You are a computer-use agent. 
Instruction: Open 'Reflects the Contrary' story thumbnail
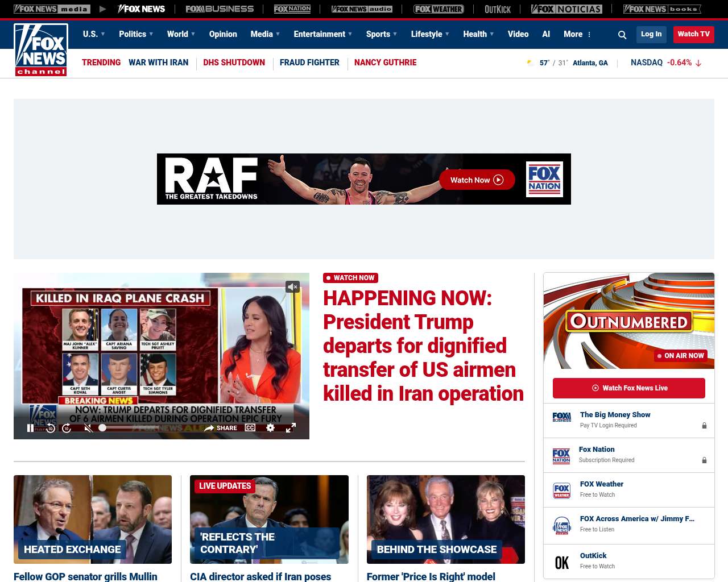coord(269,519)
